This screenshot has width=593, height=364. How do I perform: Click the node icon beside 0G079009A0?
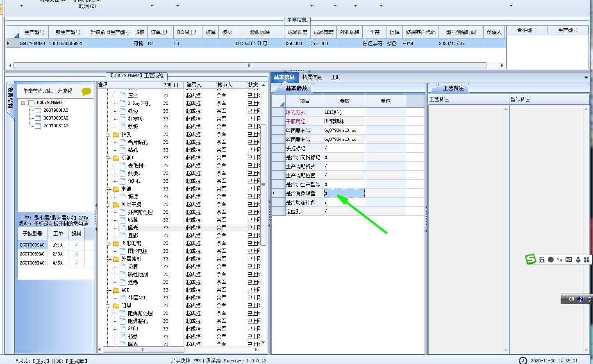pos(38,118)
